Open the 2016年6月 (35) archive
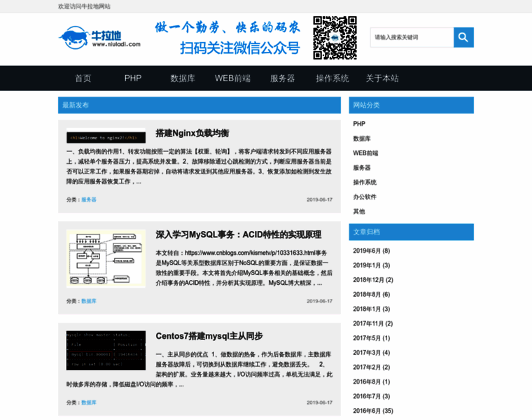The height and width of the screenshot is (420, 532). [373, 411]
